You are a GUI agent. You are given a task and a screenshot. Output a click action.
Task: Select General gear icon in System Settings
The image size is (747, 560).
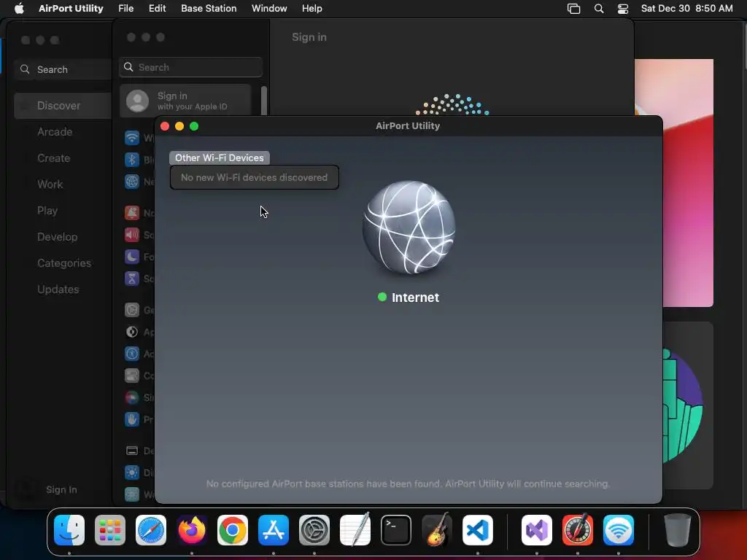[x=132, y=310]
